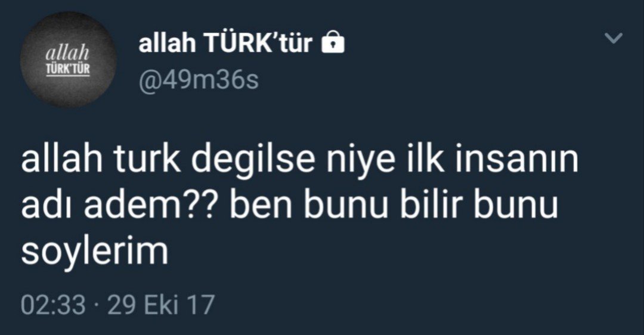This screenshot has height=335, width=644.
Task: Open the @49m36s handle link
Action: [x=199, y=79]
